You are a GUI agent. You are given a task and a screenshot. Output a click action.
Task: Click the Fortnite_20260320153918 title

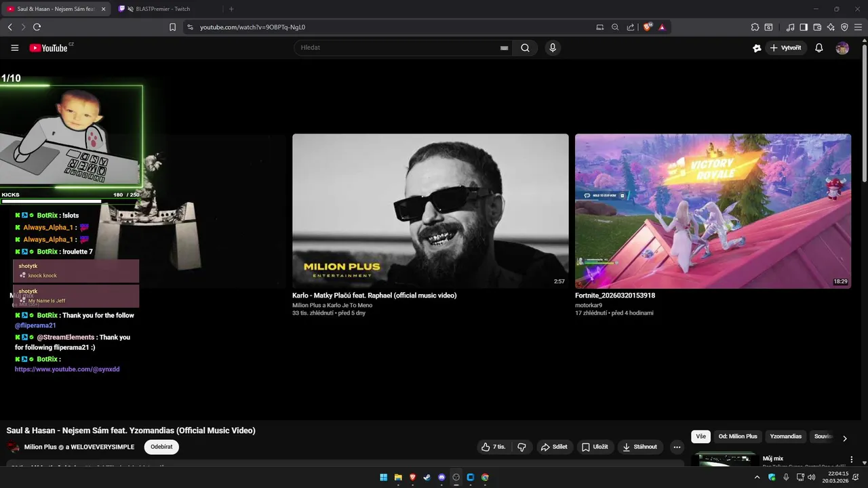pos(615,296)
